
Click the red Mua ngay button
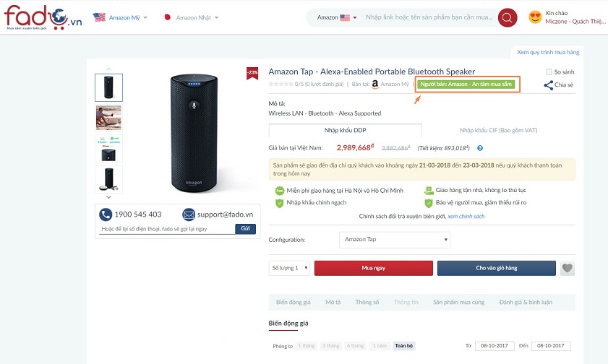click(374, 268)
